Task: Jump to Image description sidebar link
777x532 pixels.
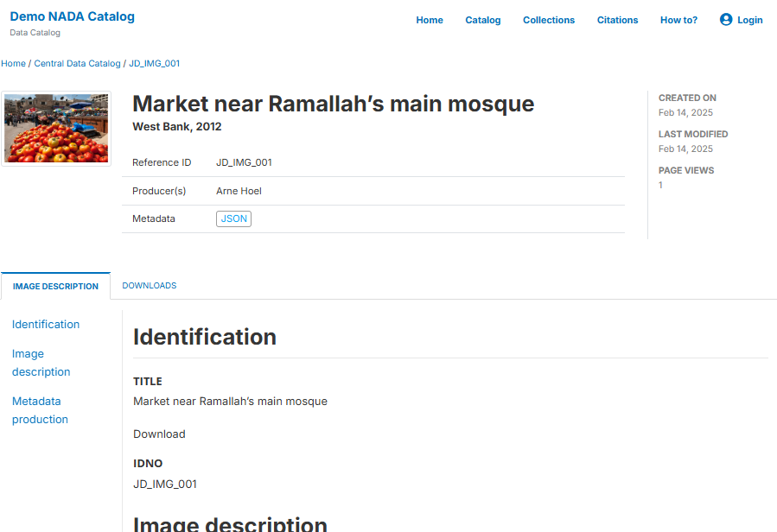Action: 41,363
